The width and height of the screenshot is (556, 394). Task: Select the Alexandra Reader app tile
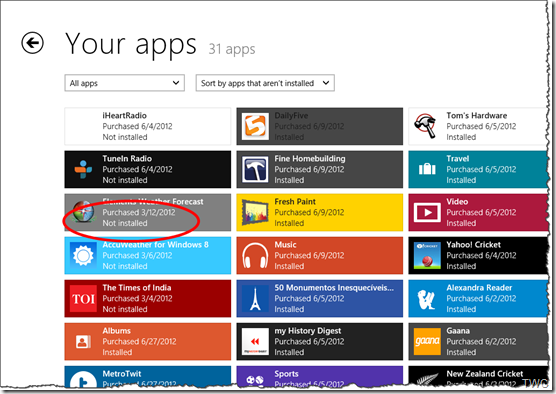(479, 299)
